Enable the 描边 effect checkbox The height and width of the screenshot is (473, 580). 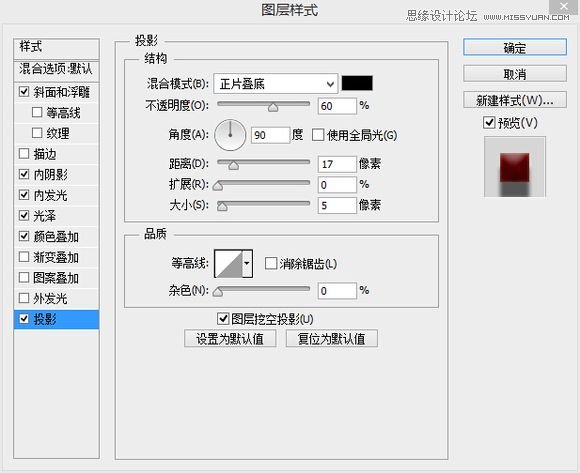pos(24,153)
